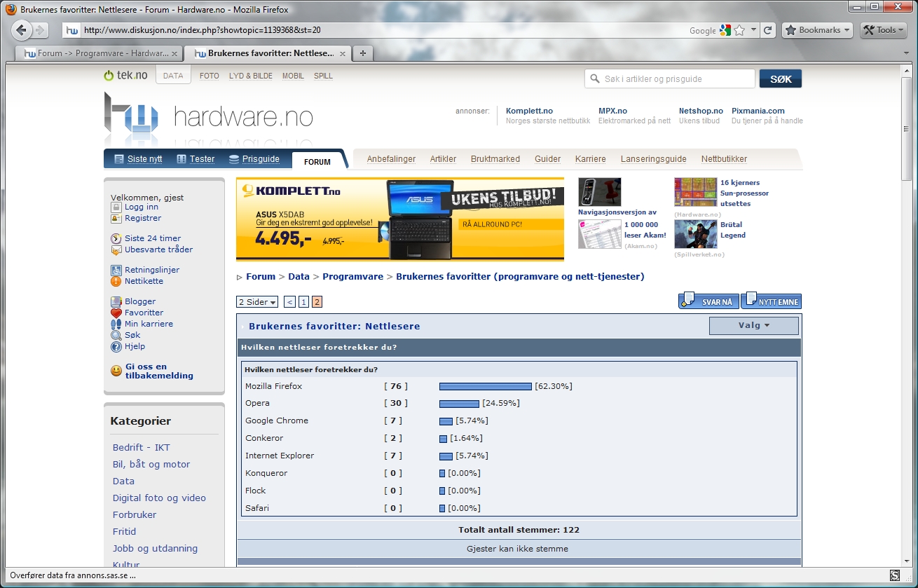The height and width of the screenshot is (588, 918).
Task: Click the Brütal Legend thumbnail image
Action: click(x=695, y=234)
